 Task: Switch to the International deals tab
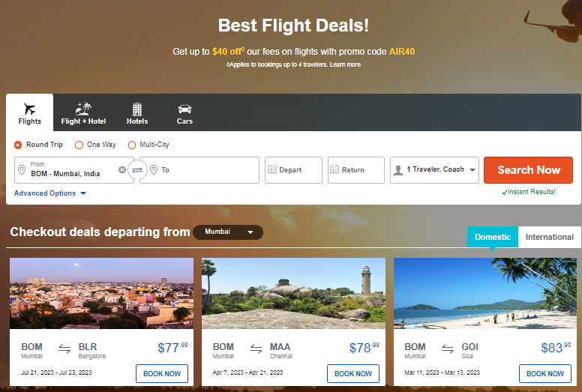(549, 237)
